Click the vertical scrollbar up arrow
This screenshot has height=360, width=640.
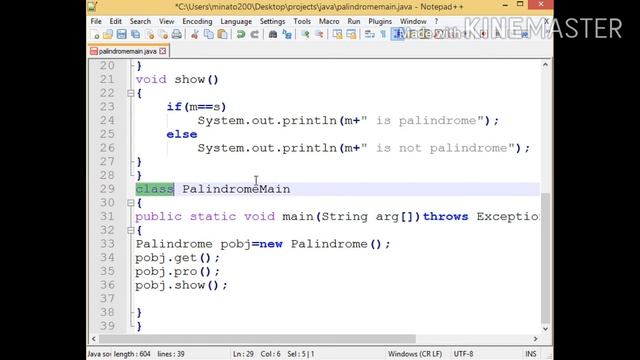pyautogui.click(x=545, y=64)
